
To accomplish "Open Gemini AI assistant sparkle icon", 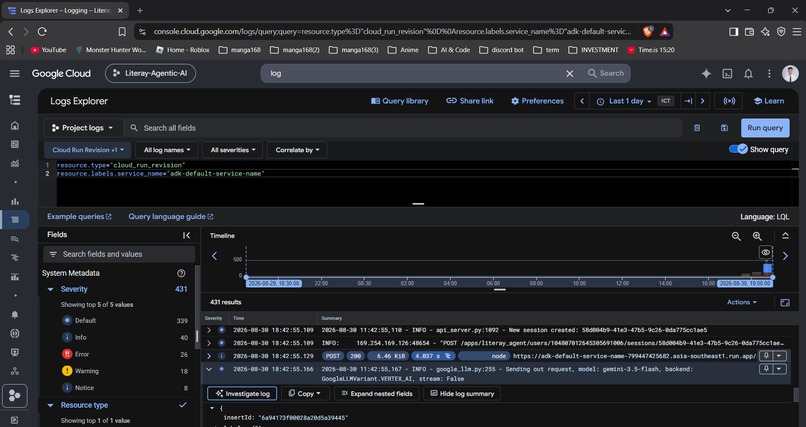I will click(x=706, y=73).
